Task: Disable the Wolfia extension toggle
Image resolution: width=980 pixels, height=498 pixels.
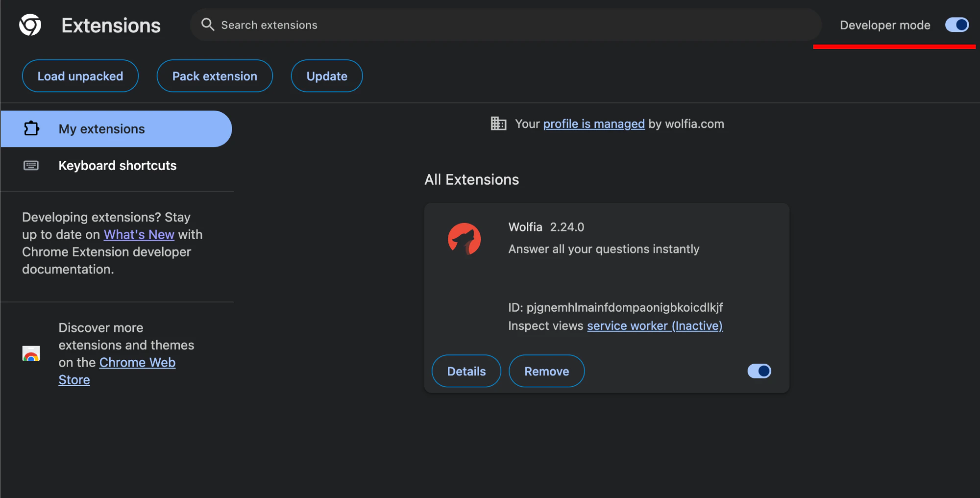Action: tap(759, 371)
